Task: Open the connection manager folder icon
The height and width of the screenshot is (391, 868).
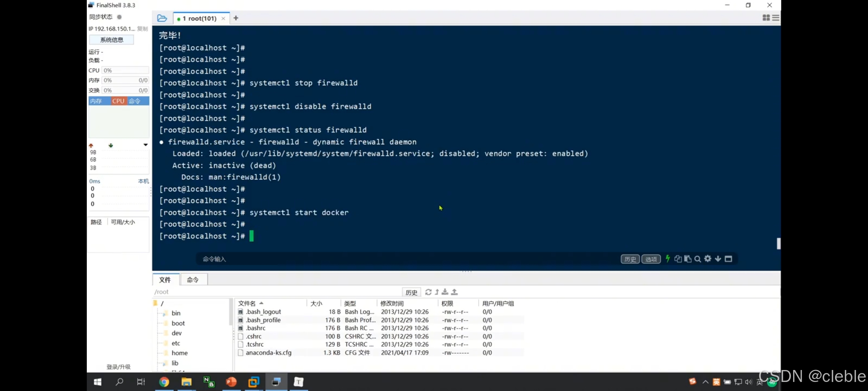Action: pos(162,18)
